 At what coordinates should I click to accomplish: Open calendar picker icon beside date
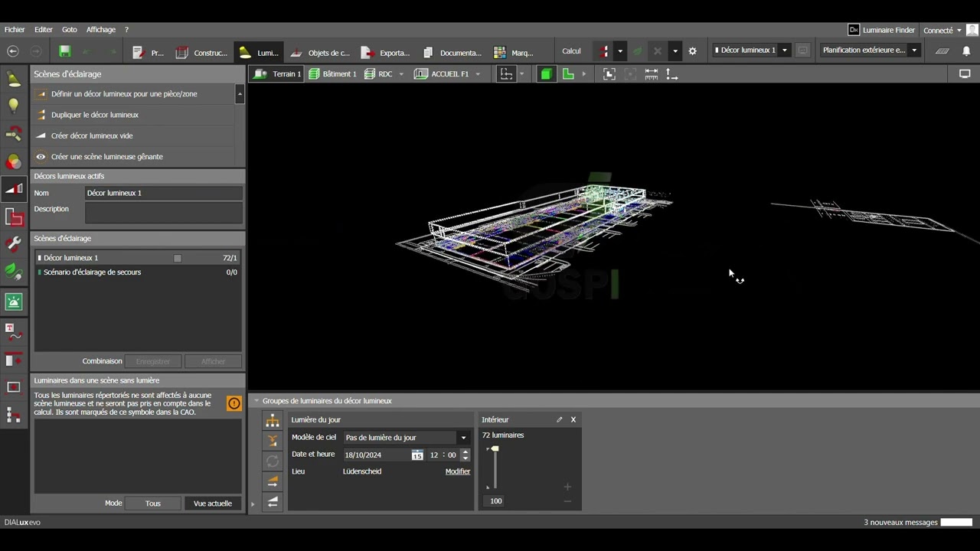point(417,455)
